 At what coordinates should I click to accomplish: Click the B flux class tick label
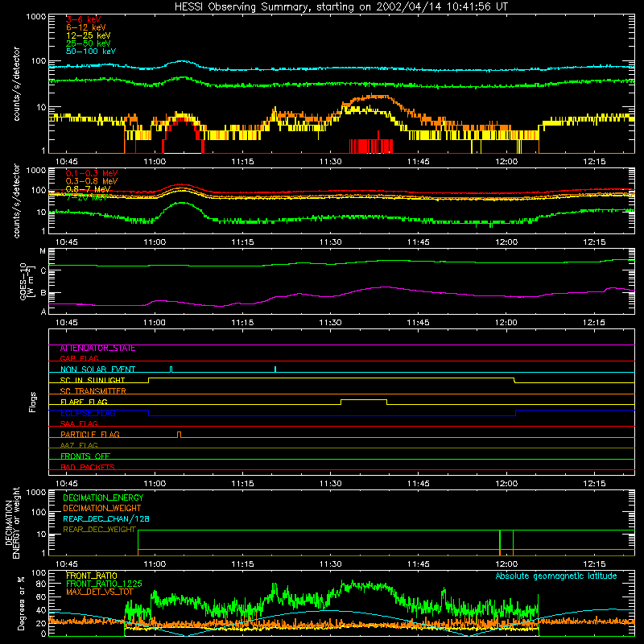coord(43,293)
